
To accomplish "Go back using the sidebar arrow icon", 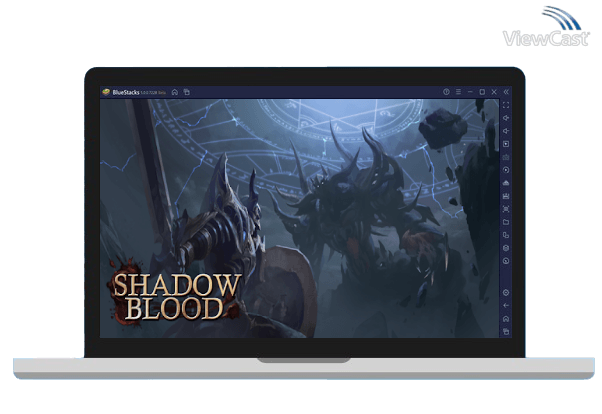I will tap(506, 306).
